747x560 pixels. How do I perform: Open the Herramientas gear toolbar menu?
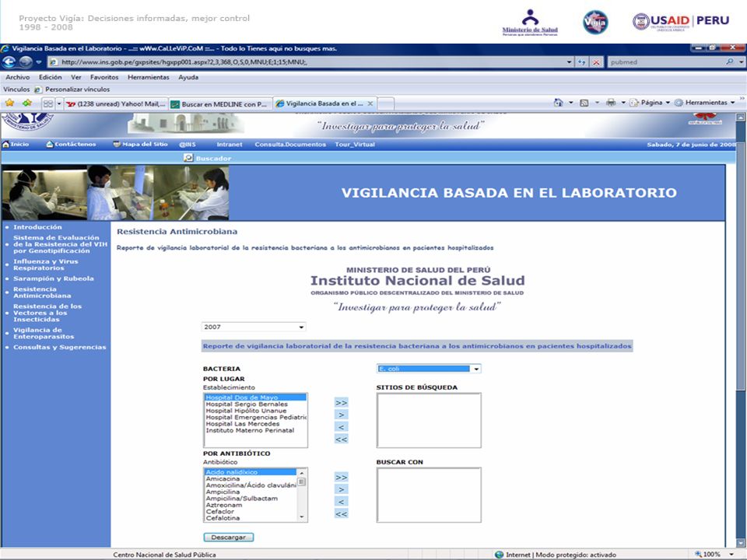point(705,103)
